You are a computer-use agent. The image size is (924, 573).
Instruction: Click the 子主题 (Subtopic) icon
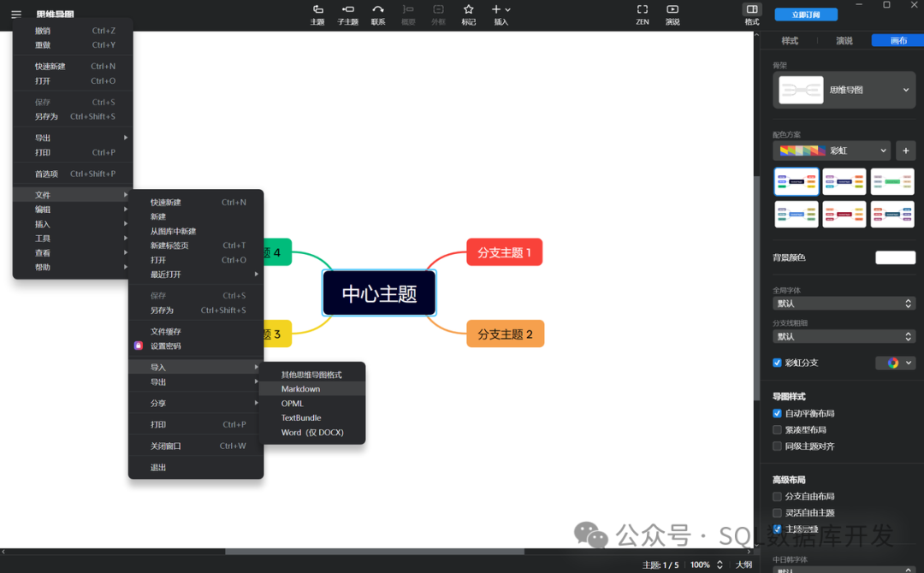click(347, 15)
